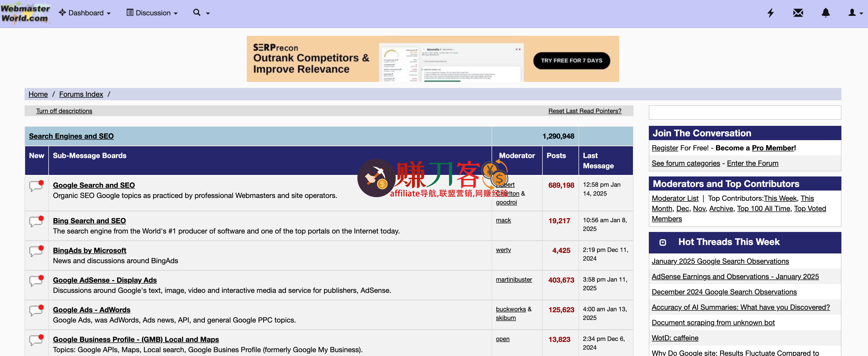Image resolution: width=868 pixels, height=356 pixels.
Task: Click the notifications bell icon
Action: coord(826,13)
